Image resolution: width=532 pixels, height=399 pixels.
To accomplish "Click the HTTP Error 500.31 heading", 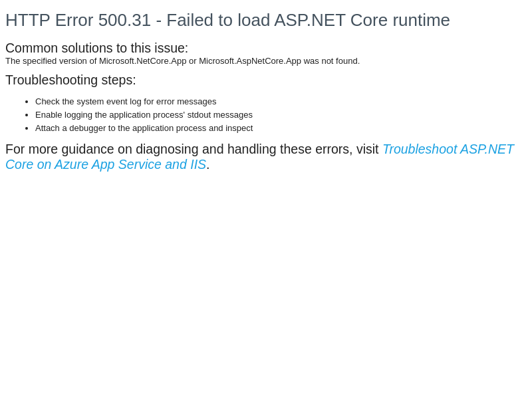I will pos(227,21).
